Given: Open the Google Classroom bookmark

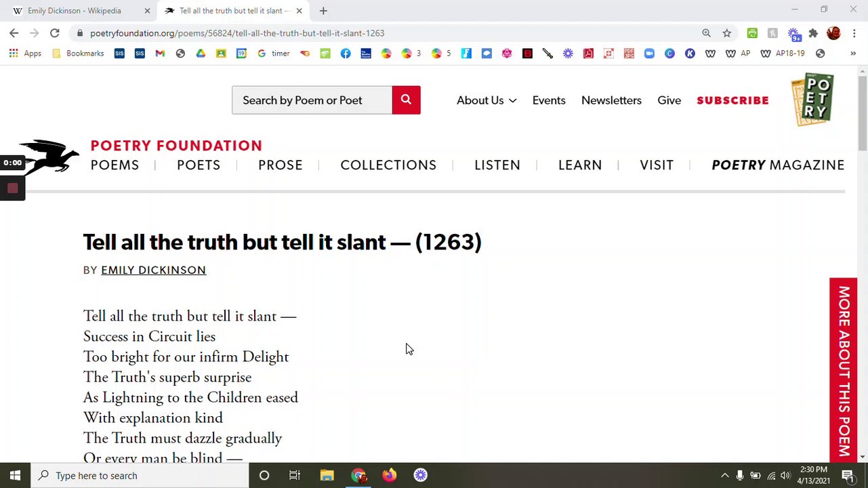Looking at the screenshot, I should pos(221,54).
